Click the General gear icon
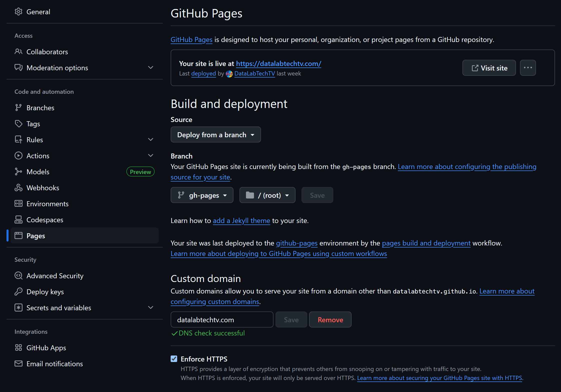The height and width of the screenshot is (392, 561). pyautogui.click(x=19, y=12)
